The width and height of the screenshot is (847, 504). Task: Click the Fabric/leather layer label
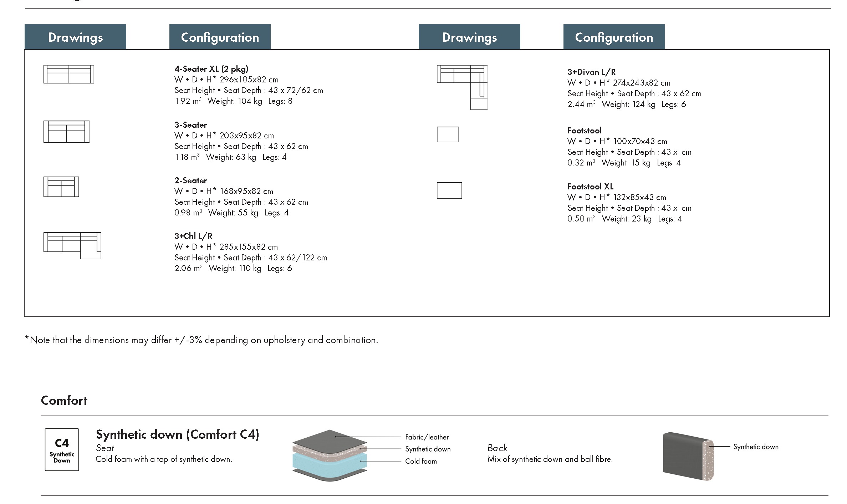click(427, 437)
